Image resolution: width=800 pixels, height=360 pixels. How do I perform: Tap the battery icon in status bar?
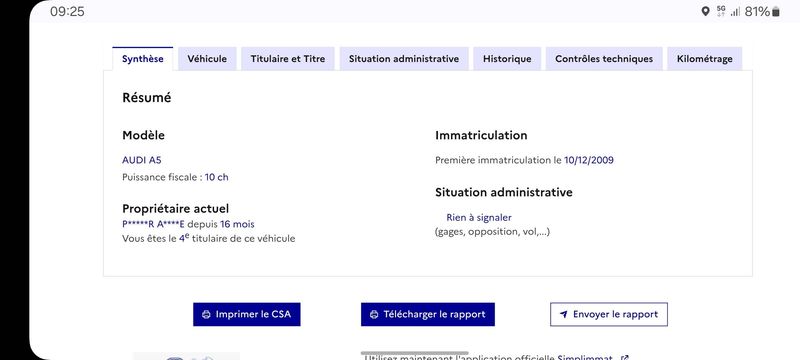[x=776, y=12]
